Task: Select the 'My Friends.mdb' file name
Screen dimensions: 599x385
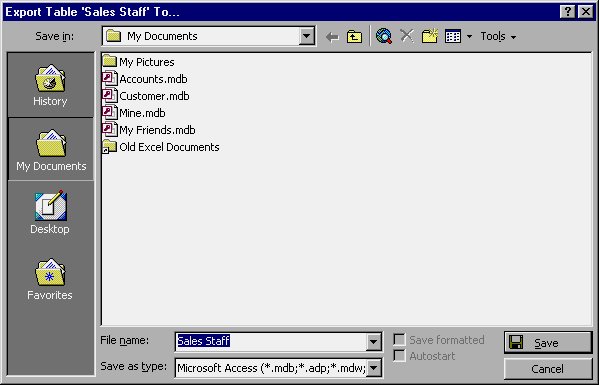Action: coord(157,130)
